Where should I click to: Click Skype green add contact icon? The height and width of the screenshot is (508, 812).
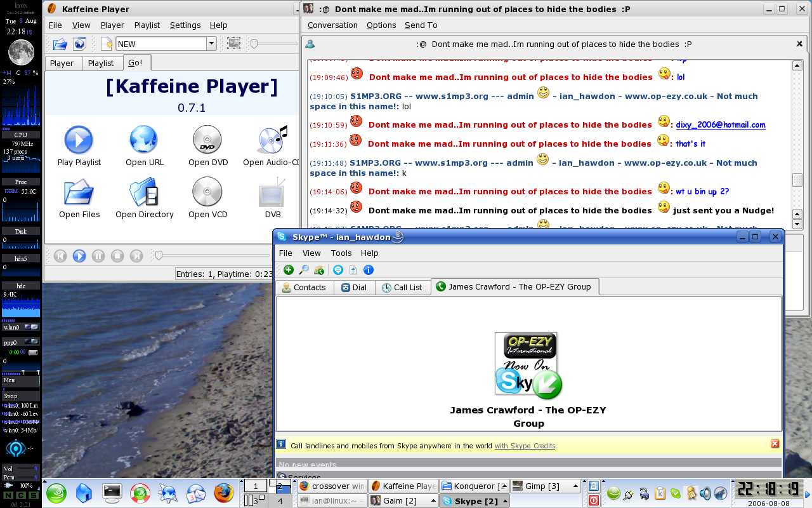point(289,270)
